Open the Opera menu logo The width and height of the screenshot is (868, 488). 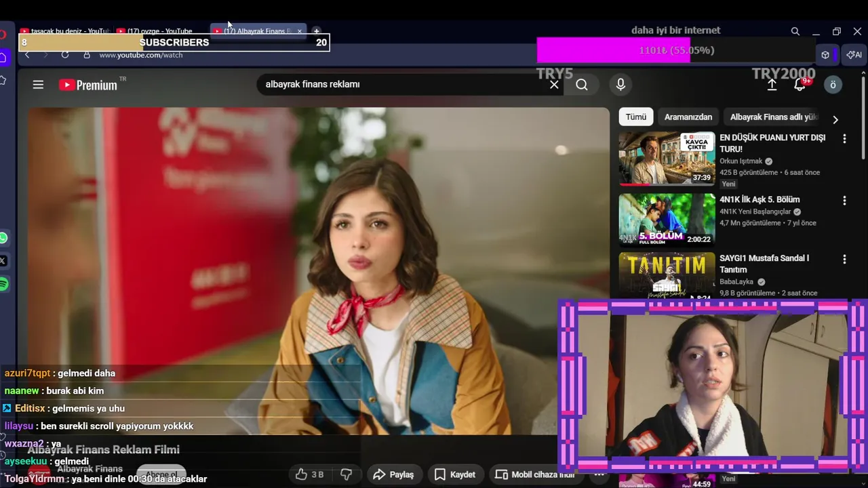tap(3, 35)
